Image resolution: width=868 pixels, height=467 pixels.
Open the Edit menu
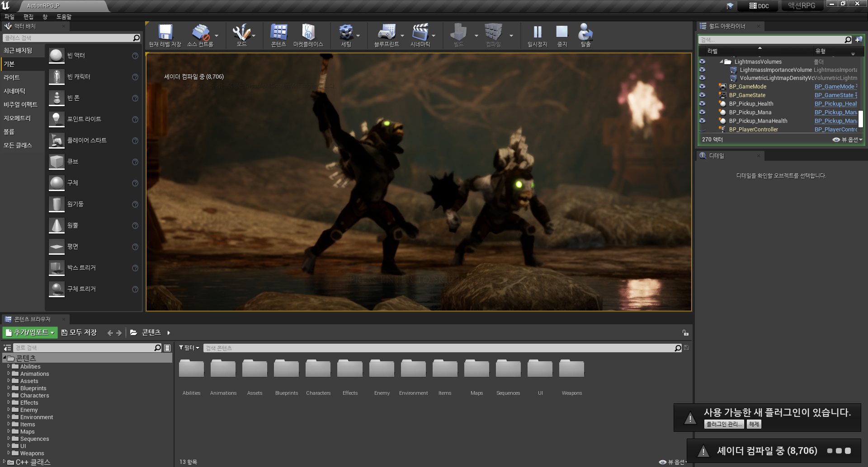click(x=28, y=17)
